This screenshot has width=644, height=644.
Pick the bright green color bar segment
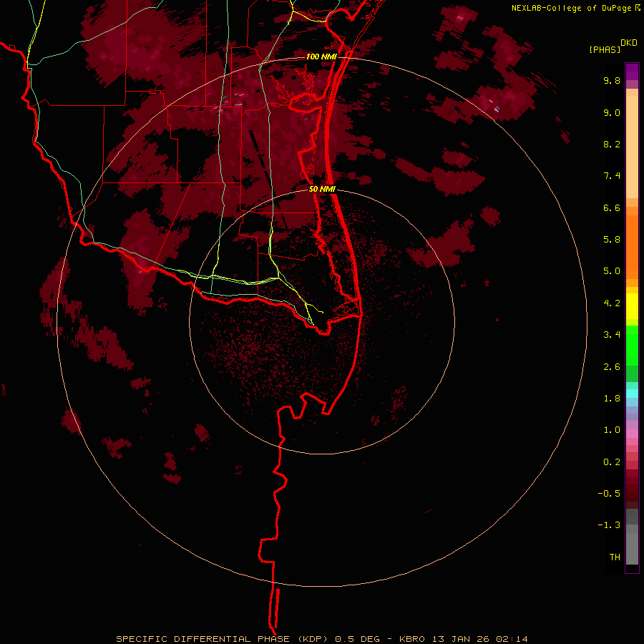pyautogui.click(x=632, y=345)
